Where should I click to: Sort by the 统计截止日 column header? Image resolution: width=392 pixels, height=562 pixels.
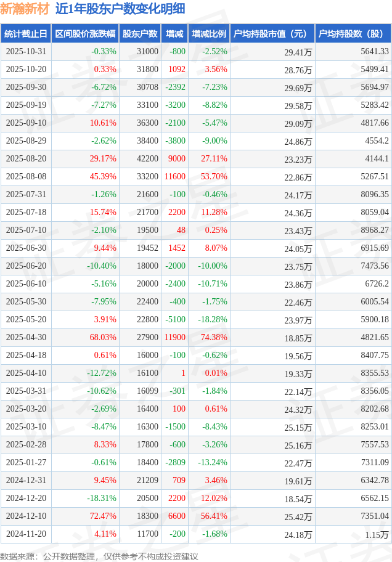coord(26,34)
